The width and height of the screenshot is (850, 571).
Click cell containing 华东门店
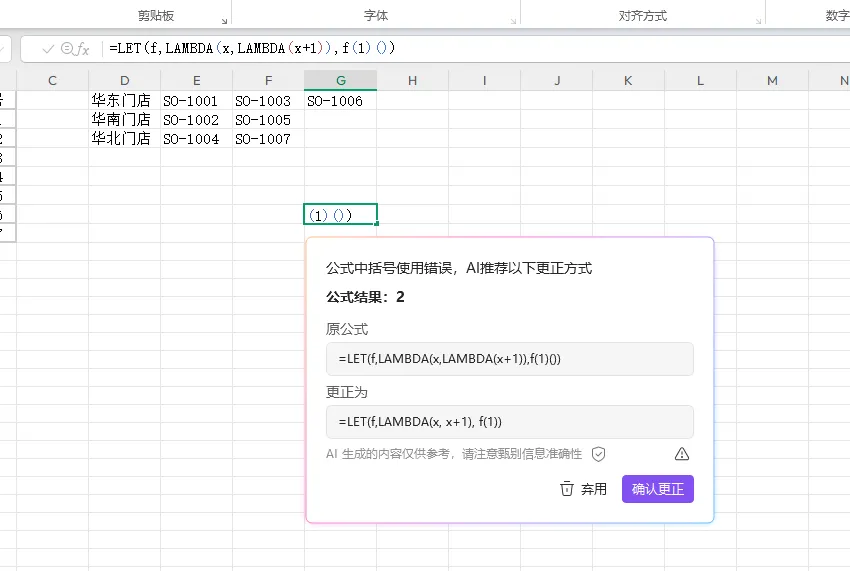[x=125, y=100]
